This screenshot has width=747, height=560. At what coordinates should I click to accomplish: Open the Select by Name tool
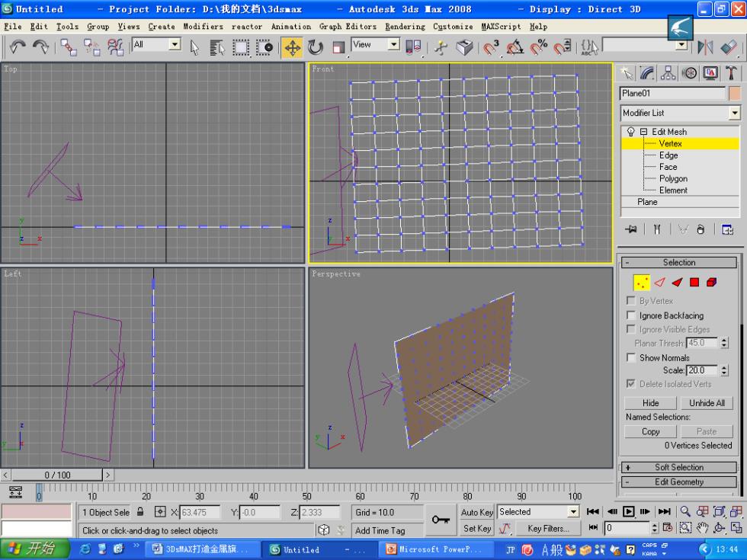click(217, 46)
